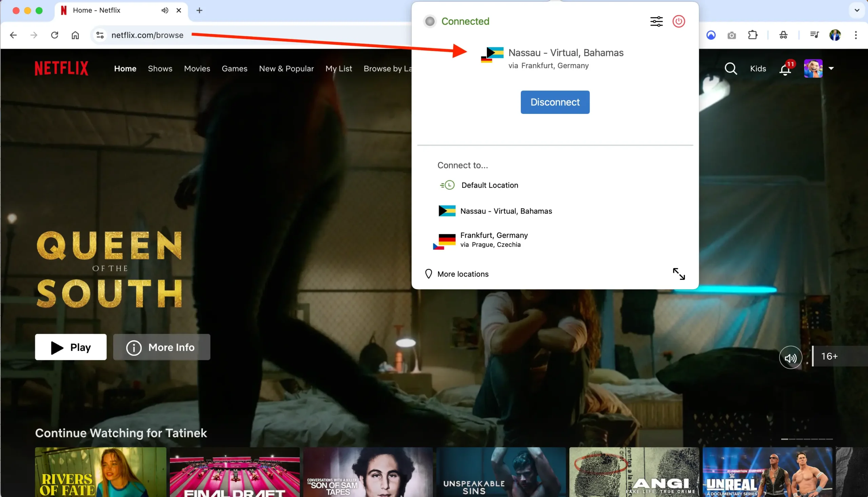Select the Default Location connection option

(490, 185)
